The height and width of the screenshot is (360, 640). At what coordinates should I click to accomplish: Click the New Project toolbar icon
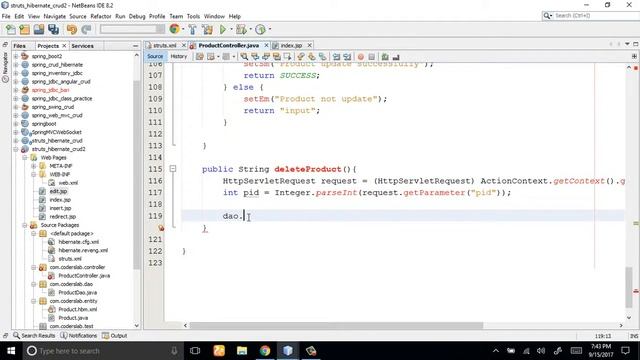pos(24,29)
